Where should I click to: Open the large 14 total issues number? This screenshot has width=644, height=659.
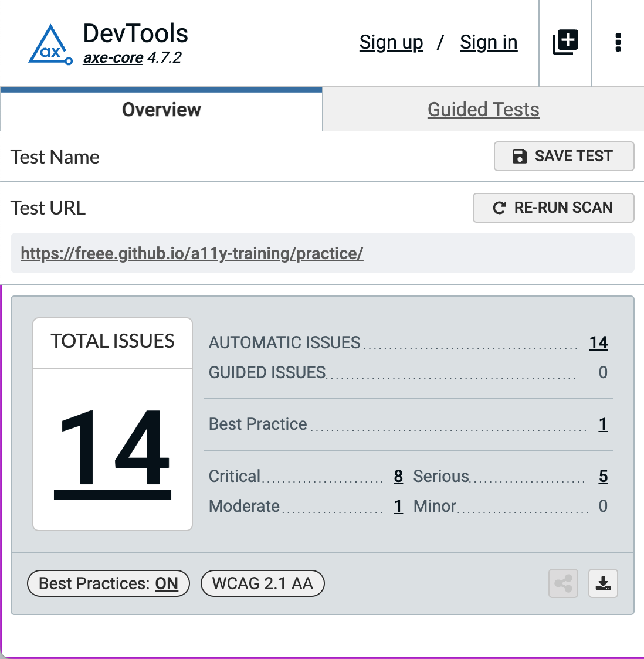tap(113, 450)
